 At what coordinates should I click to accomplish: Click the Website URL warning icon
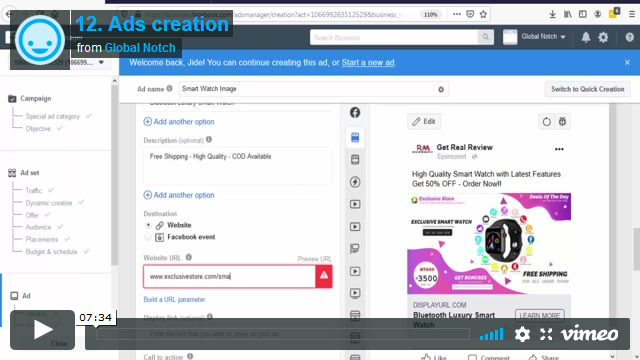point(324,276)
